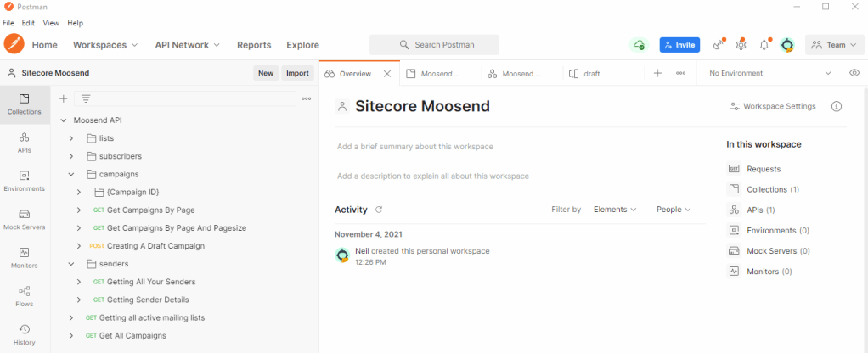Open the Collections sidebar panel
This screenshot has height=353, width=868.
click(24, 104)
